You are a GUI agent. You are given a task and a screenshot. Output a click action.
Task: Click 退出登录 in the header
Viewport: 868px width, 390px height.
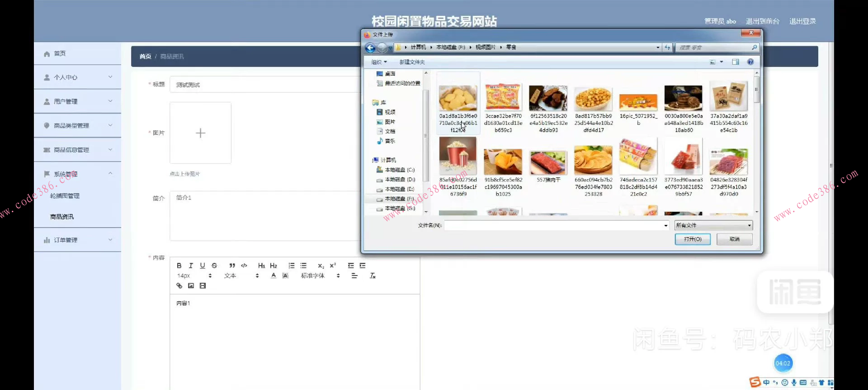coord(802,21)
